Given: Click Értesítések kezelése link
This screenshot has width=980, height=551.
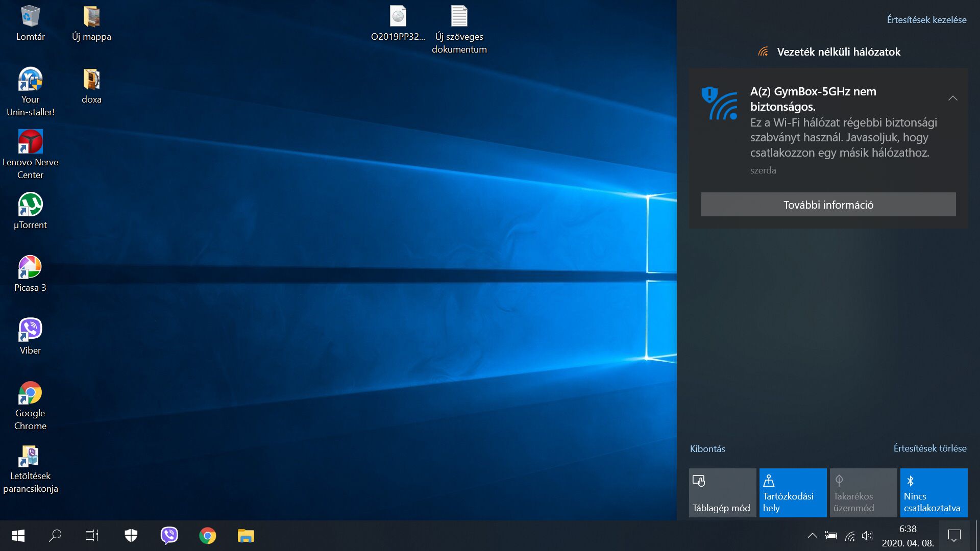Looking at the screenshot, I should pos(926,20).
